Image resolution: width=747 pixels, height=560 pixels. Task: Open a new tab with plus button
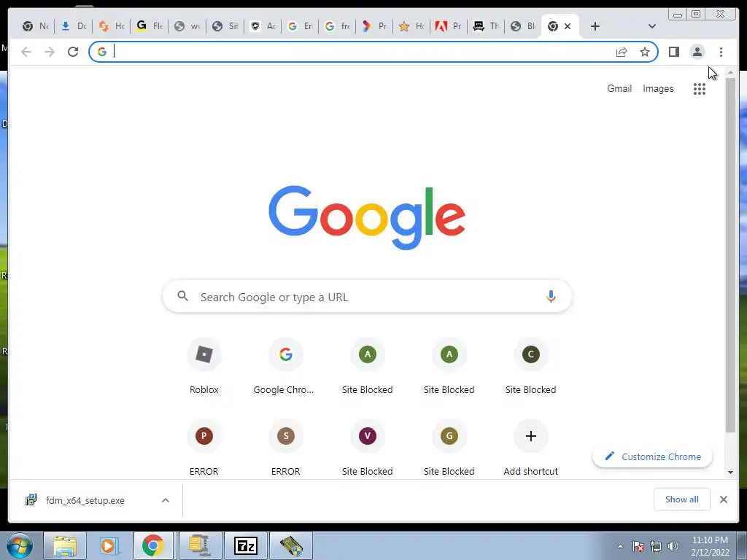pos(595,26)
